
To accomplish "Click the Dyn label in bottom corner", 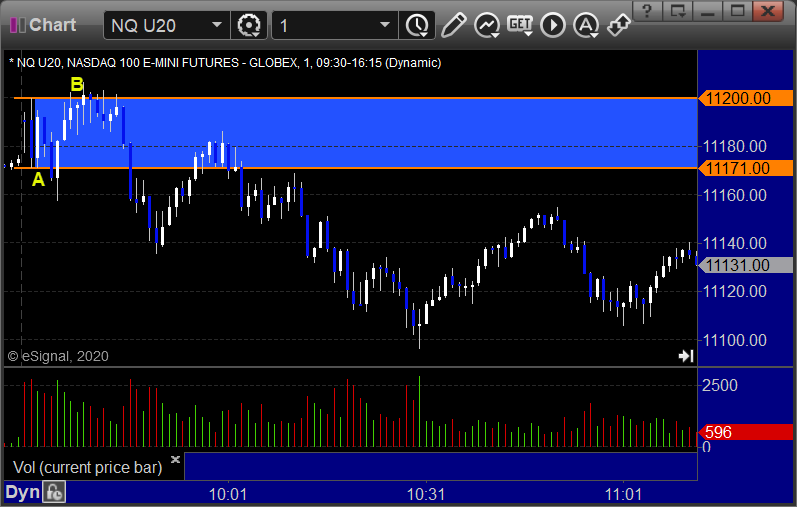I will click(22, 492).
